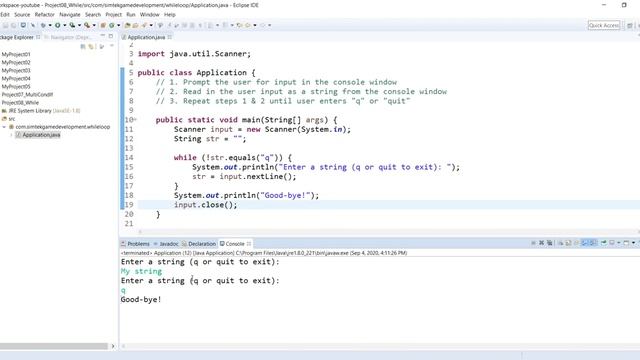Click the New Java Package toolbar icon
The width and height of the screenshot is (640, 360).
click(103, 25)
